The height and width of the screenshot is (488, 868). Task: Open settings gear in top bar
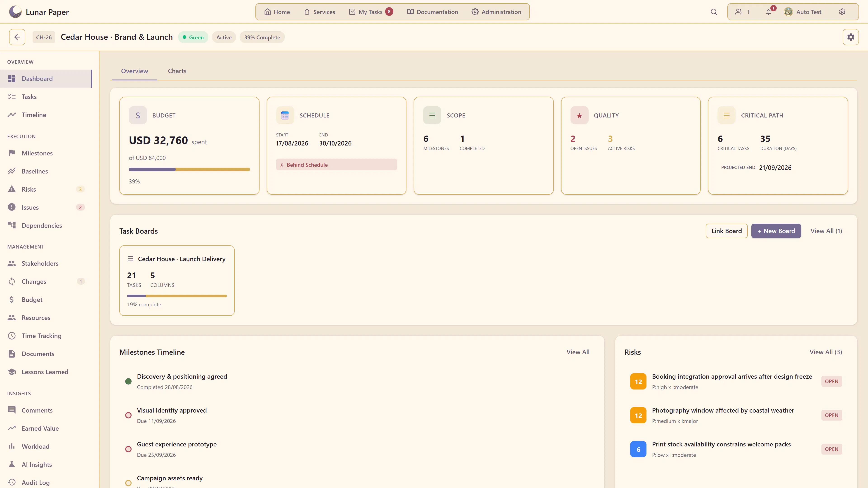[x=842, y=12]
